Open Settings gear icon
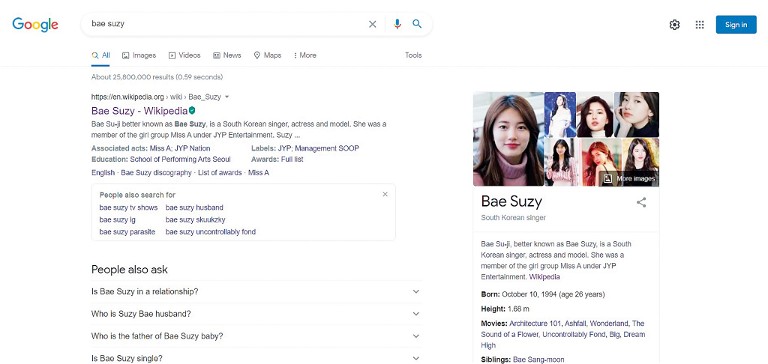768x364 pixels. click(674, 24)
